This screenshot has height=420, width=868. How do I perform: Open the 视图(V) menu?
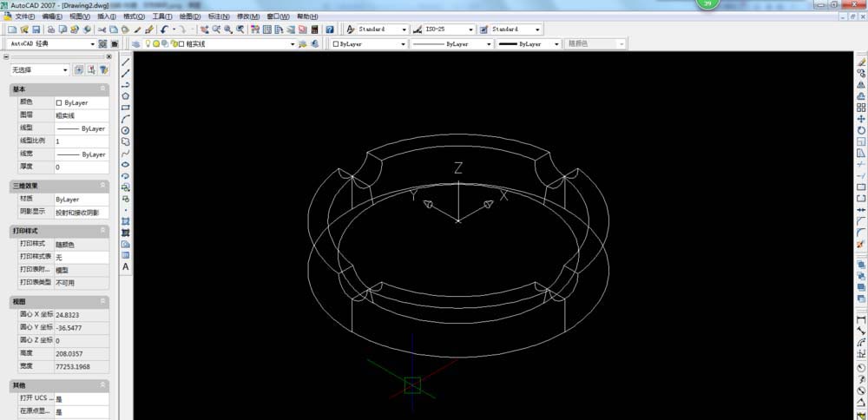(x=80, y=16)
